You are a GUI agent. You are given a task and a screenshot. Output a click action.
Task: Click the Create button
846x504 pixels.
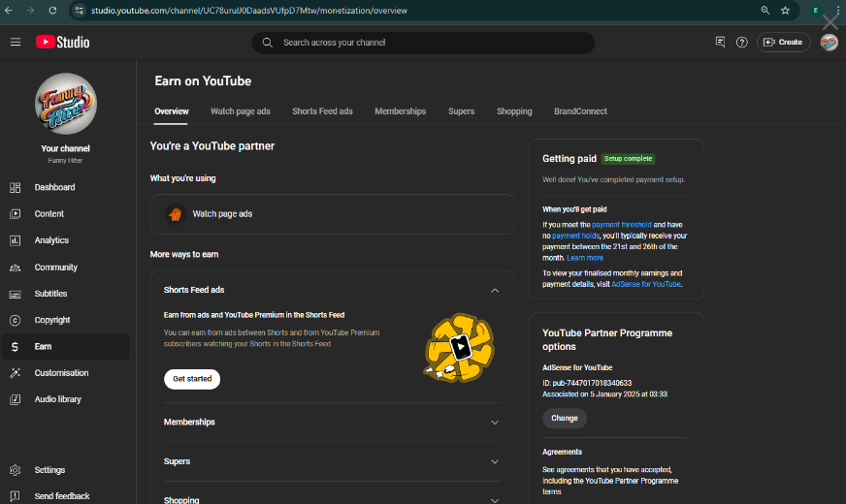pos(783,42)
